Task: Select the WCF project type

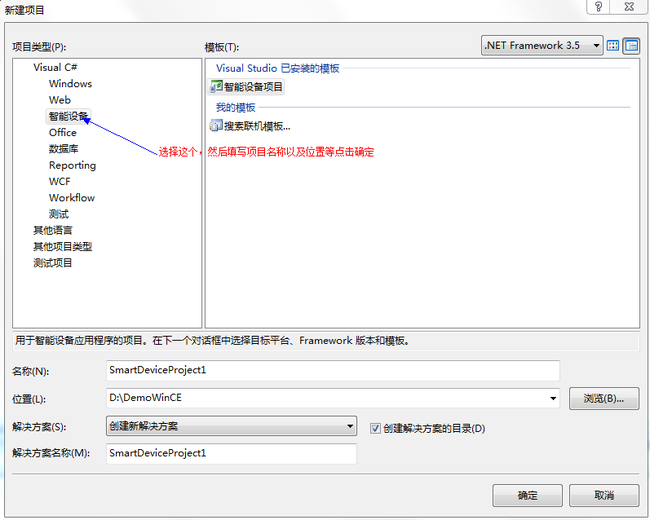Action: (x=59, y=182)
